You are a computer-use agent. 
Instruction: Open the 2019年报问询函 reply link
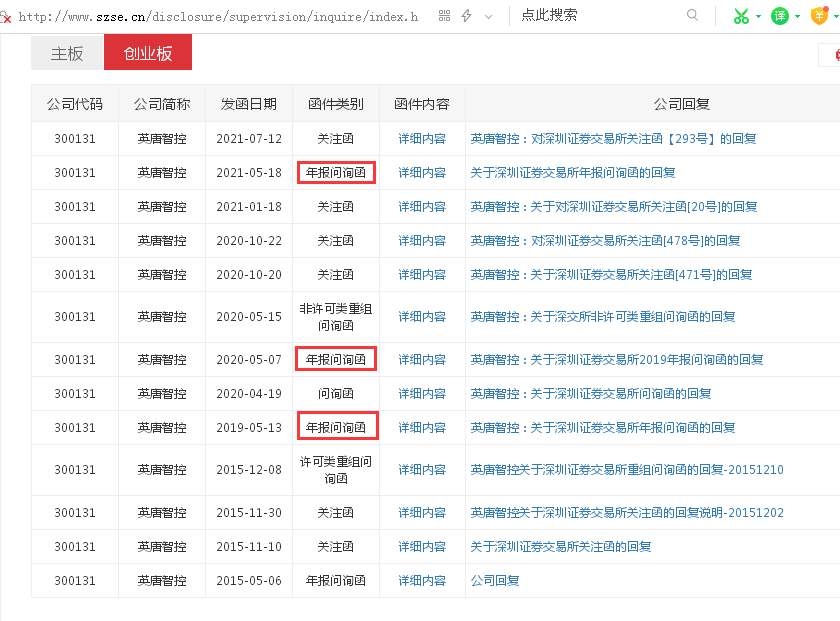pyautogui.click(x=617, y=360)
